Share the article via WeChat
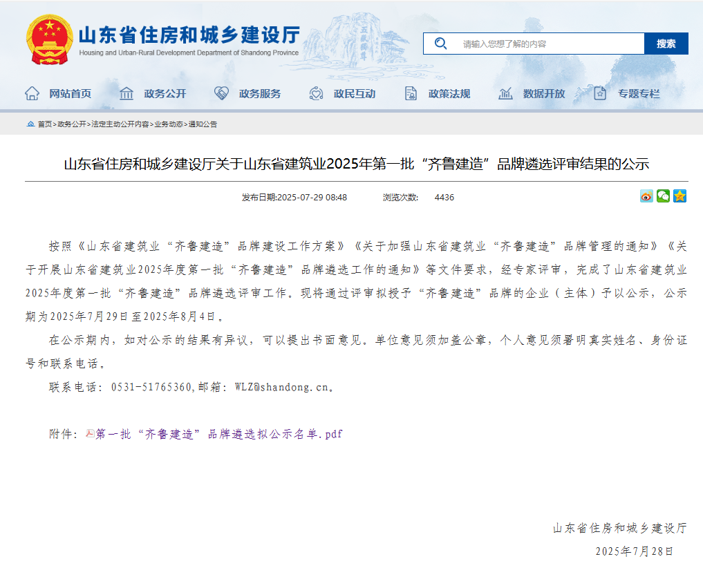 tap(663, 196)
